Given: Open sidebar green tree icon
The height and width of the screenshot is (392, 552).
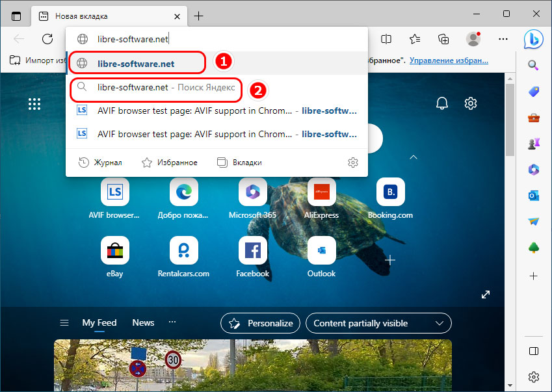Looking at the screenshot, I should (533, 248).
